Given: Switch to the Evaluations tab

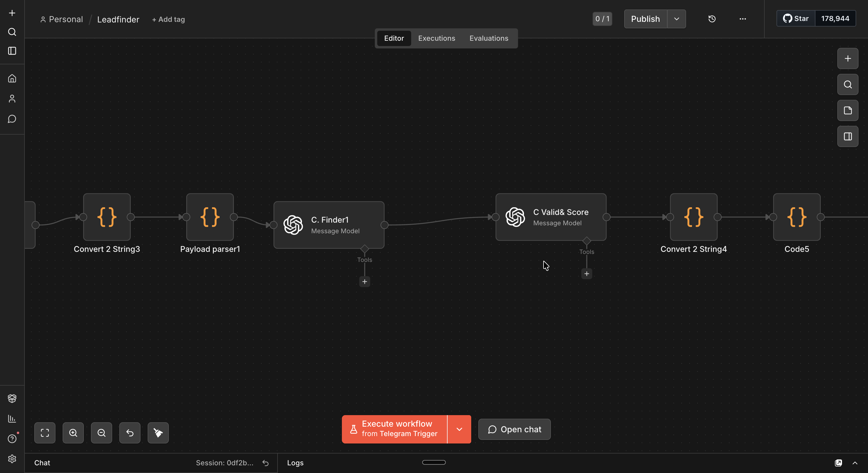Looking at the screenshot, I should (x=489, y=38).
